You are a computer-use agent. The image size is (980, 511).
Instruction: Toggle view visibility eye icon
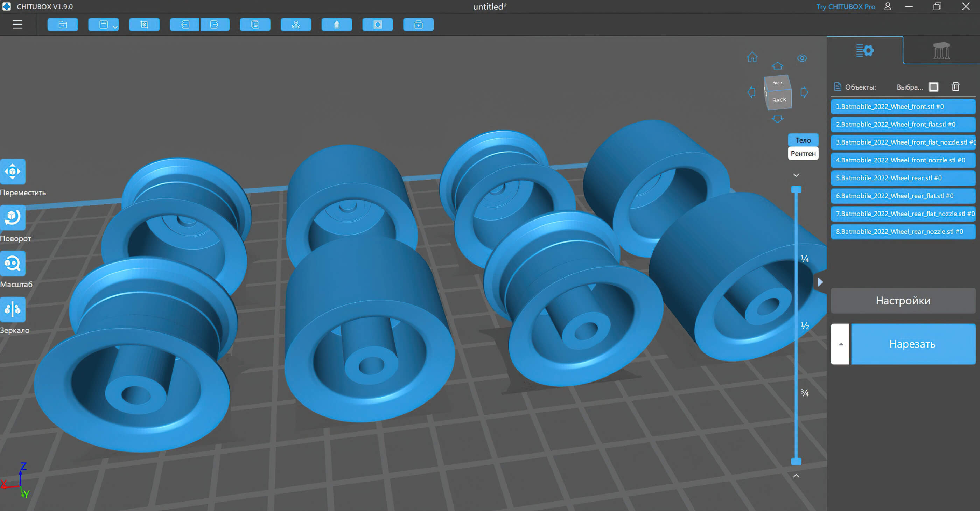(802, 58)
